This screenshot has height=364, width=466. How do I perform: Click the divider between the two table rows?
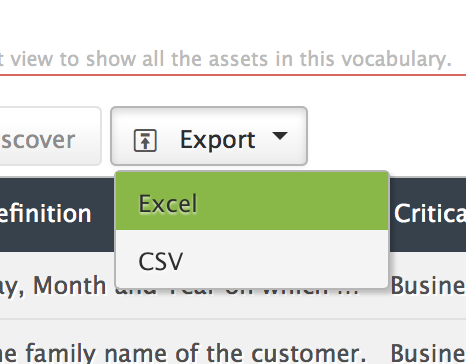pos(233,319)
